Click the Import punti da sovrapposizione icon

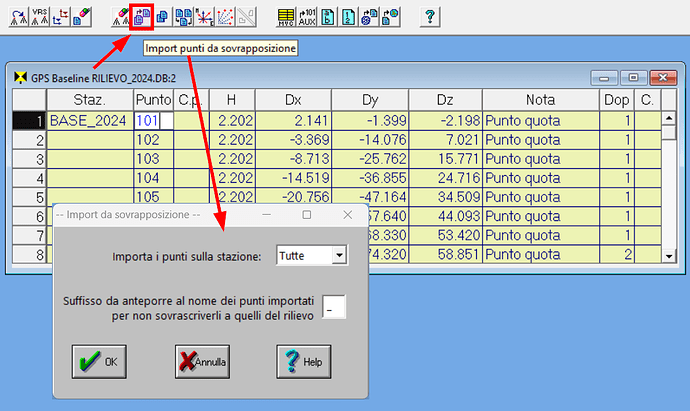tap(141, 17)
